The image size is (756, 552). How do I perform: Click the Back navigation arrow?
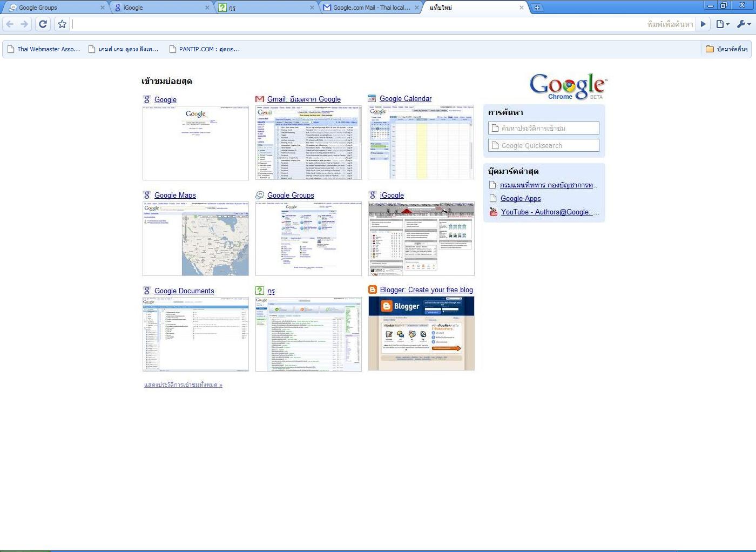coord(10,24)
